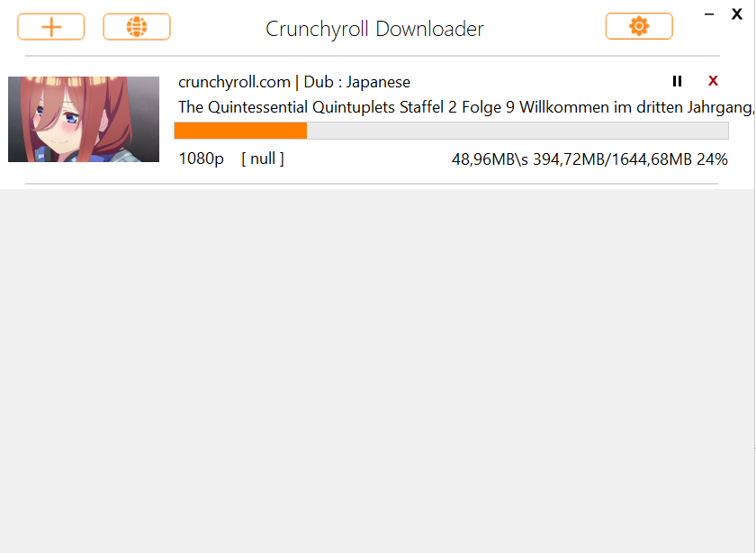This screenshot has height=553, width=756.
Task: Select the anime episode thumbnail image
Action: (x=84, y=119)
